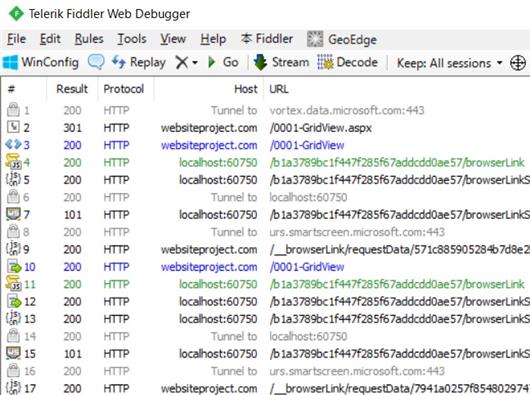Select the JSON icon of session 9
This screenshot has width=530, height=395.
point(13,249)
